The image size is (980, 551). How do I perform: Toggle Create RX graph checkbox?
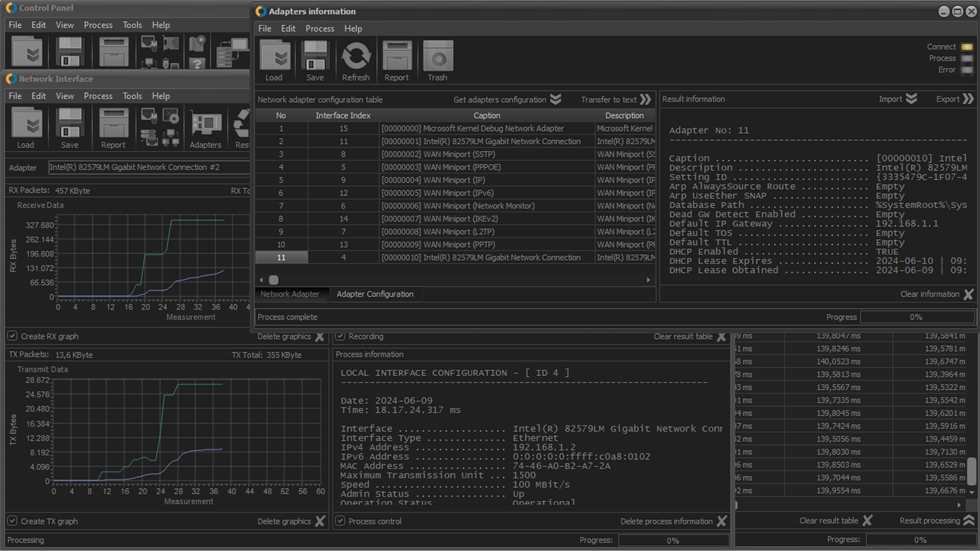tap(13, 336)
